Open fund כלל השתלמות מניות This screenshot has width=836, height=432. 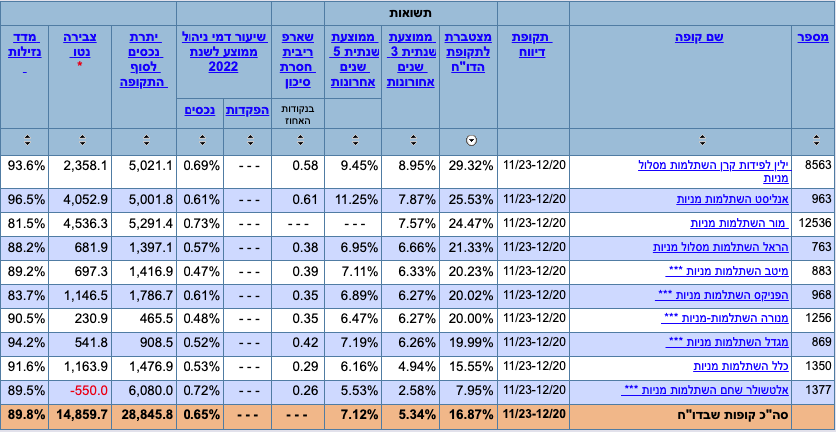(741, 366)
